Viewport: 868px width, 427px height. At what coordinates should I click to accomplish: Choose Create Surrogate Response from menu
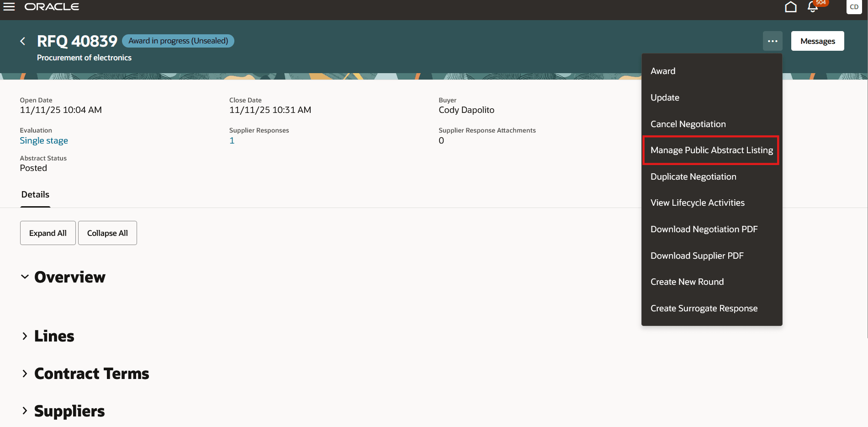(x=704, y=308)
